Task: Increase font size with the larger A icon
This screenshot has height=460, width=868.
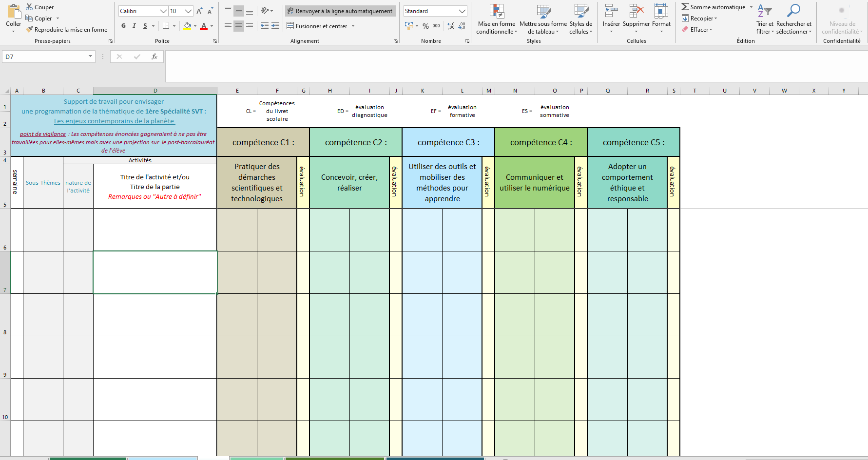Action: (x=199, y=11)
